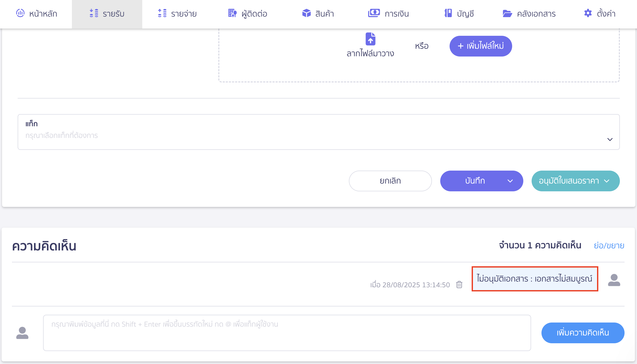Screen dimensions: 637x364
Task: Click the เพิ่มความคิดเห็น add comment button
Action: click(x=583, y=333)
